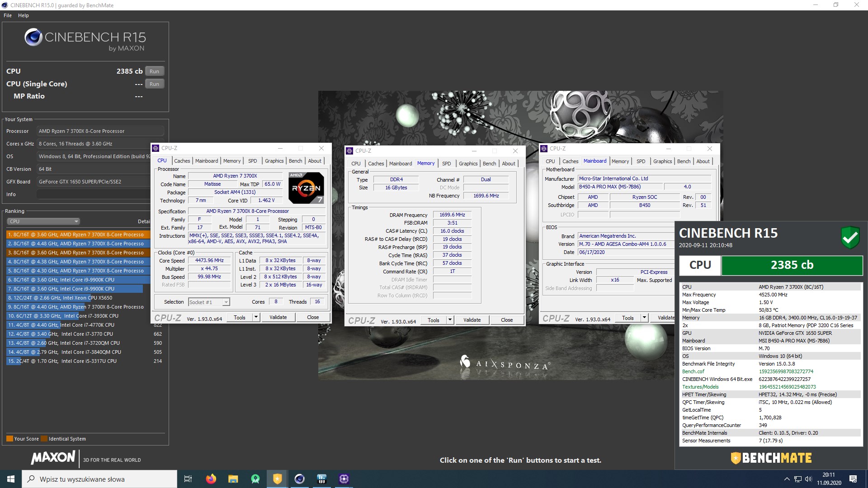The image size is (868, 488).
Task: Open the green pin app on taskbar
Action: pos(255,479)
